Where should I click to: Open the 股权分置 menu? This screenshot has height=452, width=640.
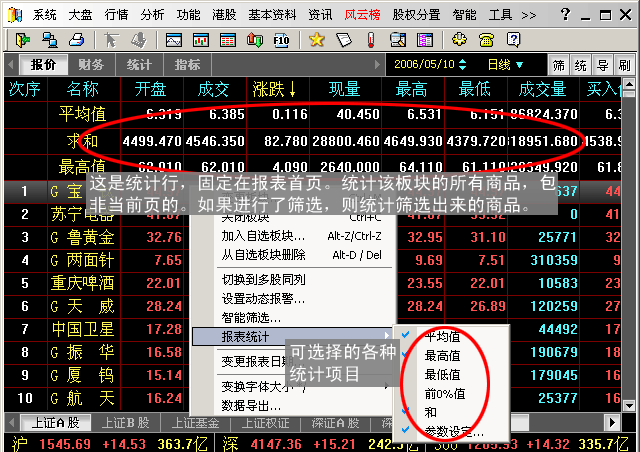416,15
